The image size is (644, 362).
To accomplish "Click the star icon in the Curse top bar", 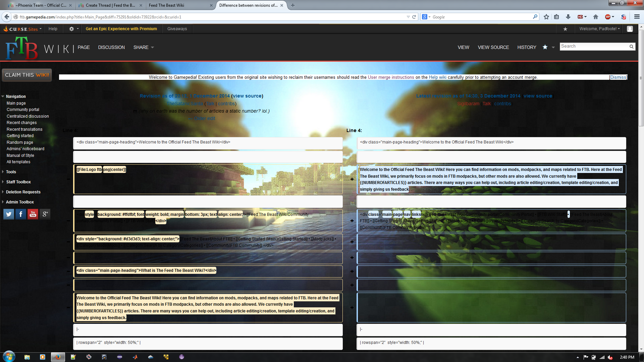I will pyautogui.click(x=565, y=29).
